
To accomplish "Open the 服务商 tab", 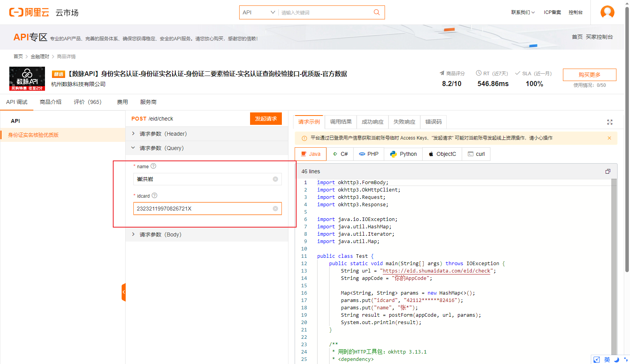I will coord(148,102).
